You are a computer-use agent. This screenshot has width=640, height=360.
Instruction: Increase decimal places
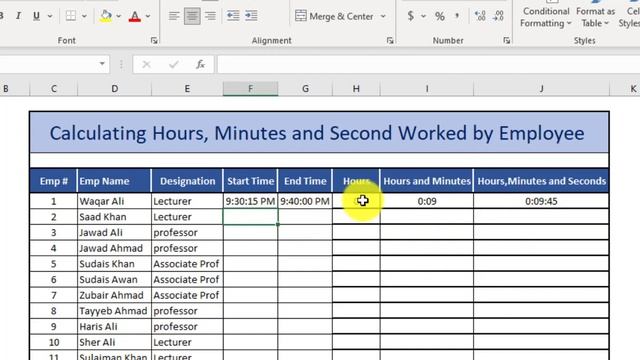point(480,16)
